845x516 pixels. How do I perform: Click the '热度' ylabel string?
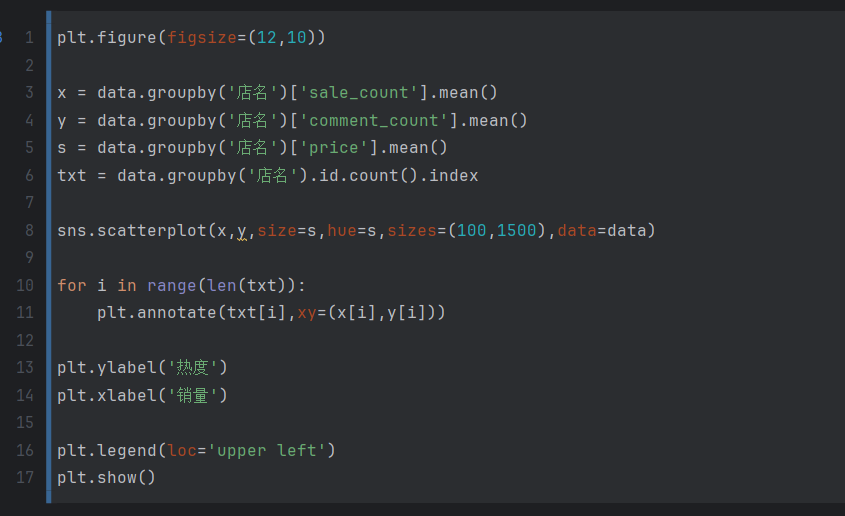tap(192, 368)
